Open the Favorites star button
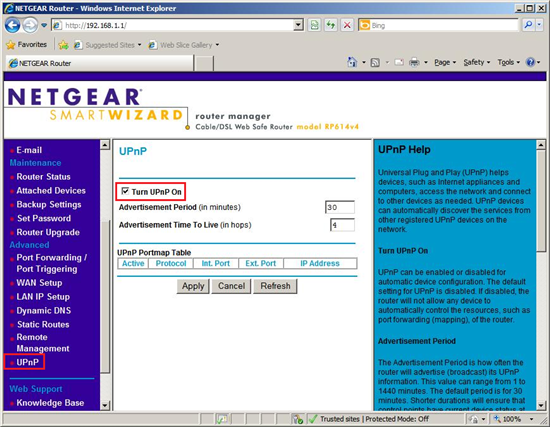 coord(27,45)
